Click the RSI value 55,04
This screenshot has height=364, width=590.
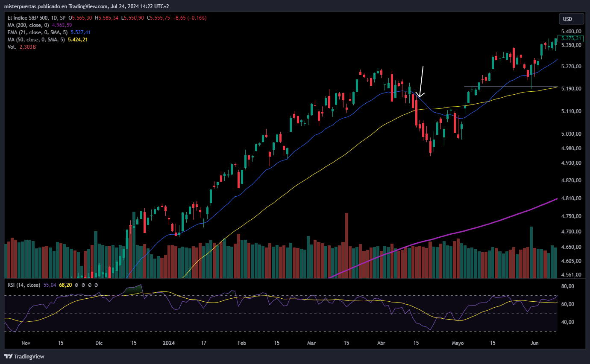[x=50, y=285]
